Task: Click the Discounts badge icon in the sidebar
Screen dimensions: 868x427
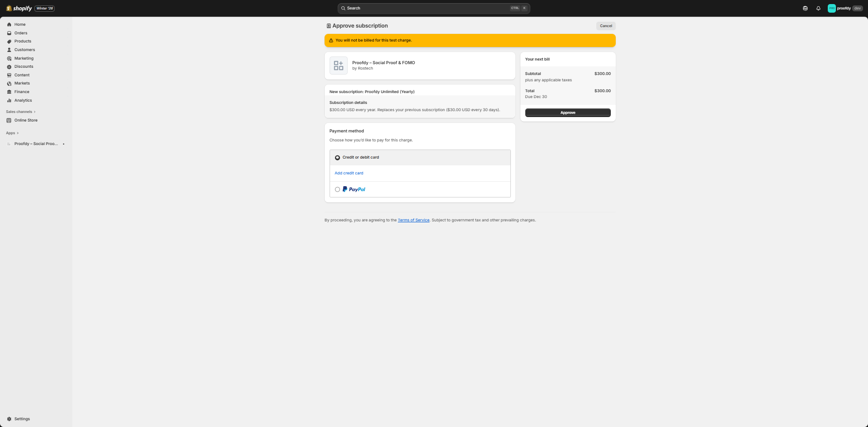Action: pyautogui.click(x=9, y=66)
